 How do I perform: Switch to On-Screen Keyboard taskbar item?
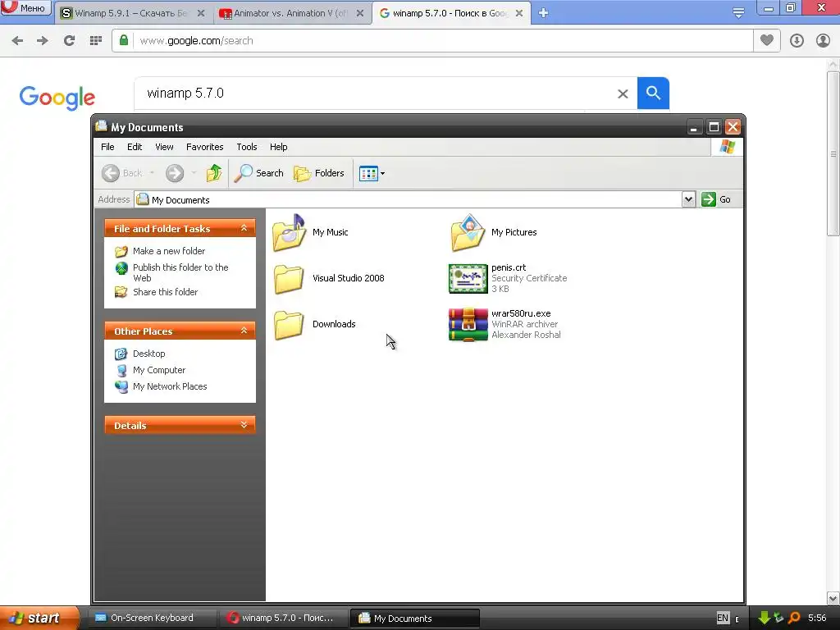coord(152,618)
